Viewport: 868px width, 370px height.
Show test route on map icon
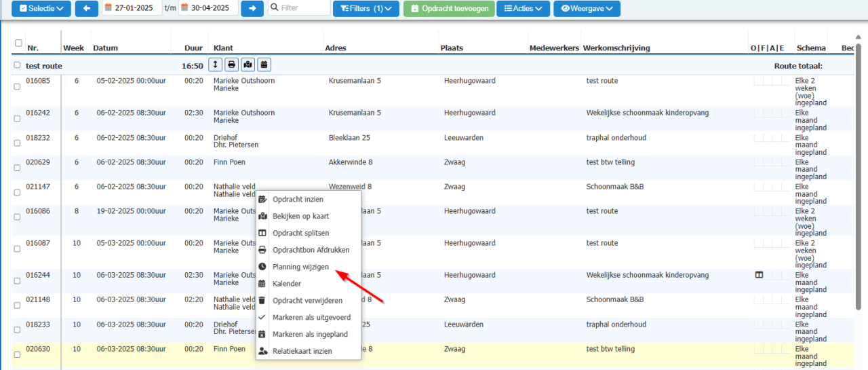tap(248, 64)
